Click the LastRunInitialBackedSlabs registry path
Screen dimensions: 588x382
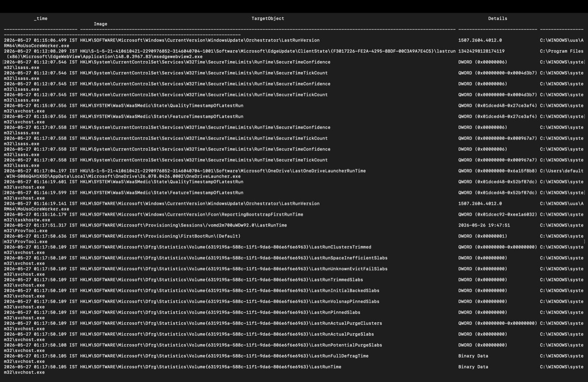(x=230, y=291)
